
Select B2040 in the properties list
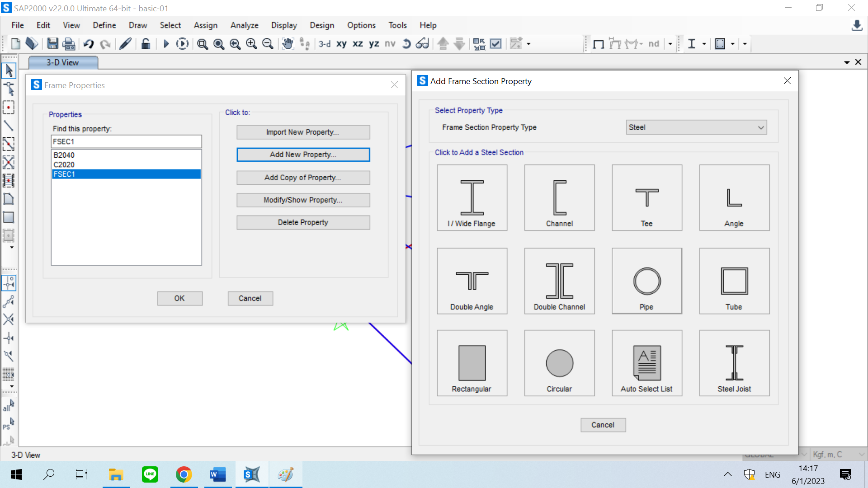pyautogui.click(x=64, y=155)
